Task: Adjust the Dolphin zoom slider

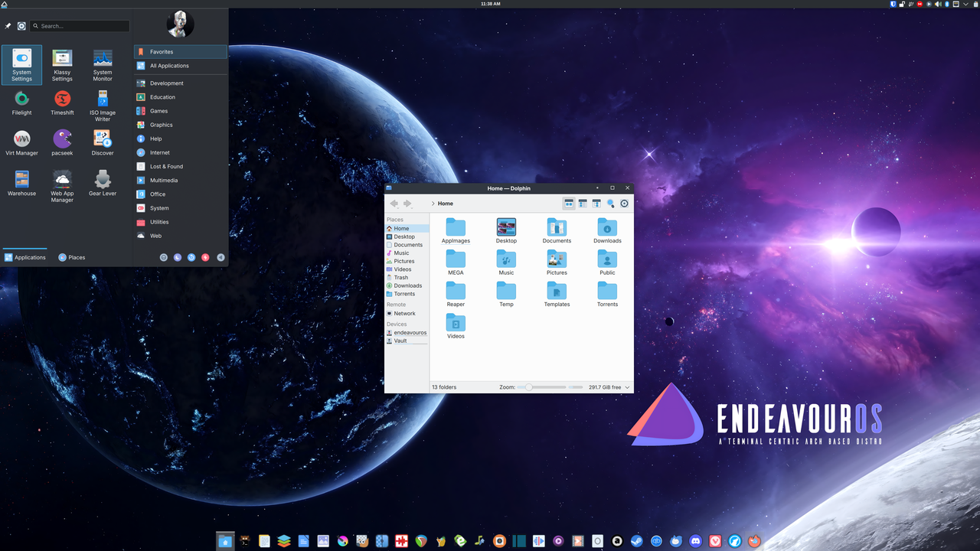Action: click(x=541, y=387)
